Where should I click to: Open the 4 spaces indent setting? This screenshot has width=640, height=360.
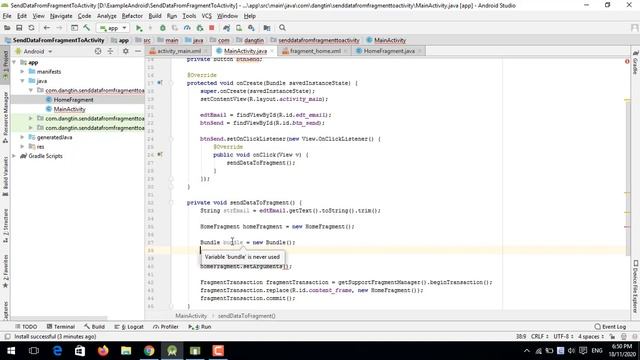click(591, 336)
